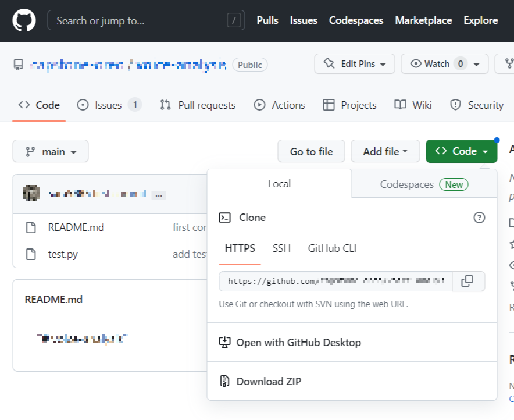Click the Security shield icon

[x=455, y=105]
